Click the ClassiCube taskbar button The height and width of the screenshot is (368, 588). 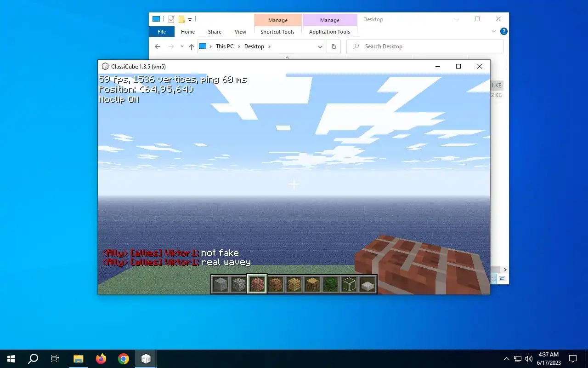coord(146,359)
